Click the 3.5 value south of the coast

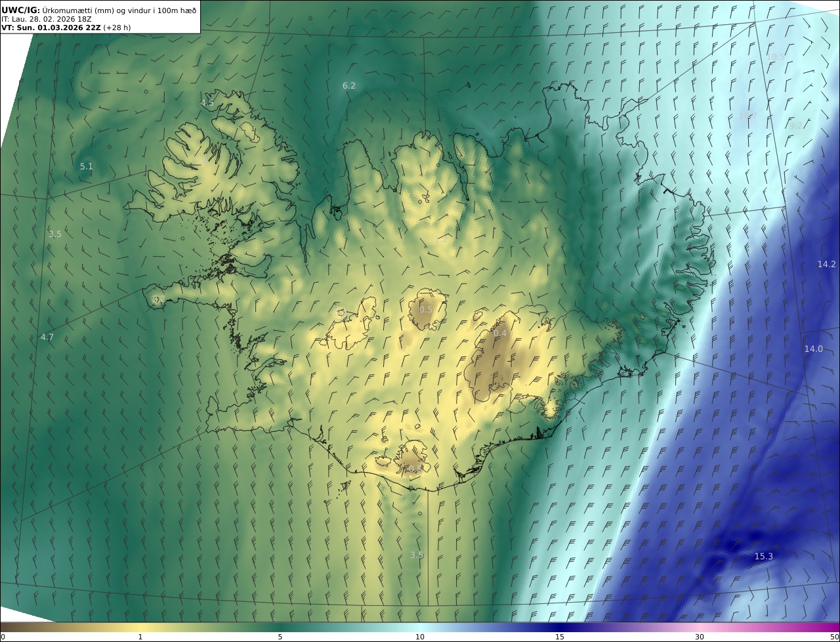click(x=417, y=555)
